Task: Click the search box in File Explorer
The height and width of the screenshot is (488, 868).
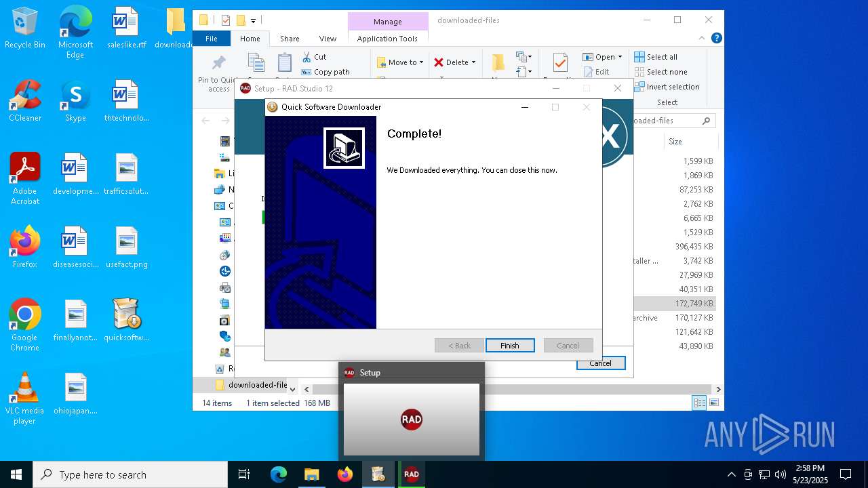Action: [x=673, y=121]
